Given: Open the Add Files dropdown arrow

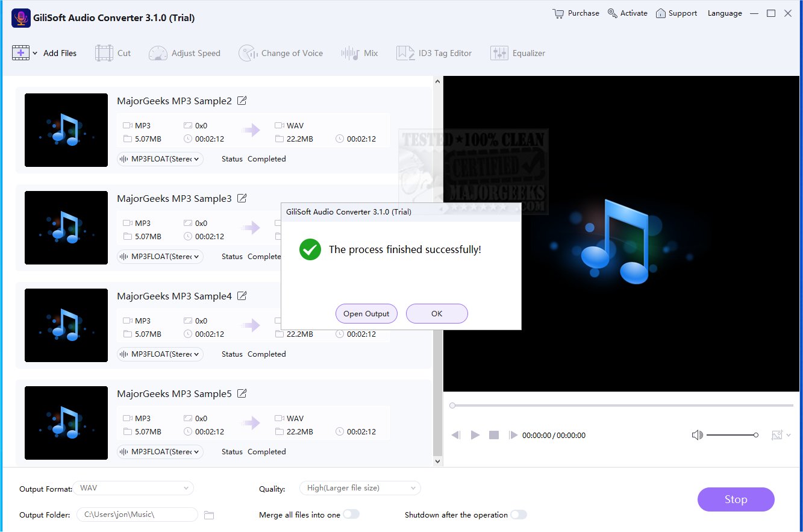Looking at the screenshot, I should click(x=35, y=53).
